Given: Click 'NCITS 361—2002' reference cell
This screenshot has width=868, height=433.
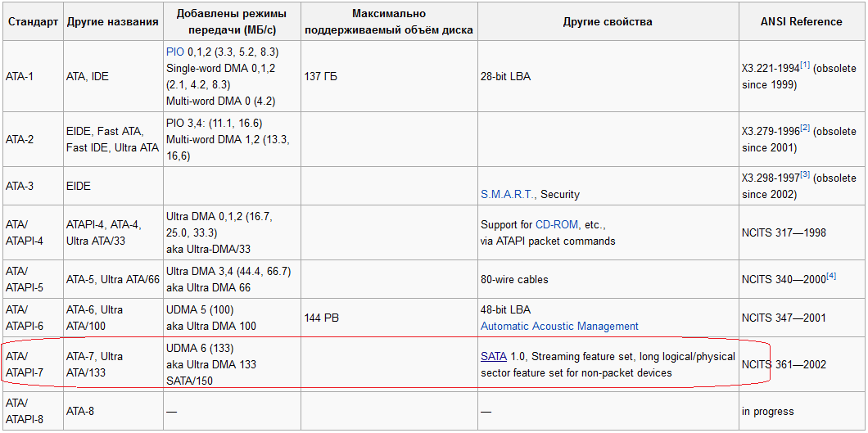Looking at the screenshot, I should point(801,364).
